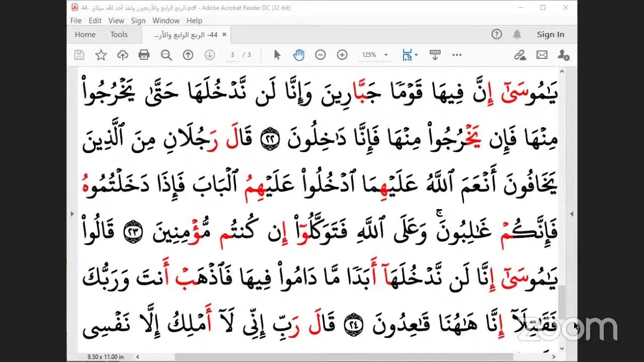Open the View menu
The image size is (644, 362).
(116, 21)
